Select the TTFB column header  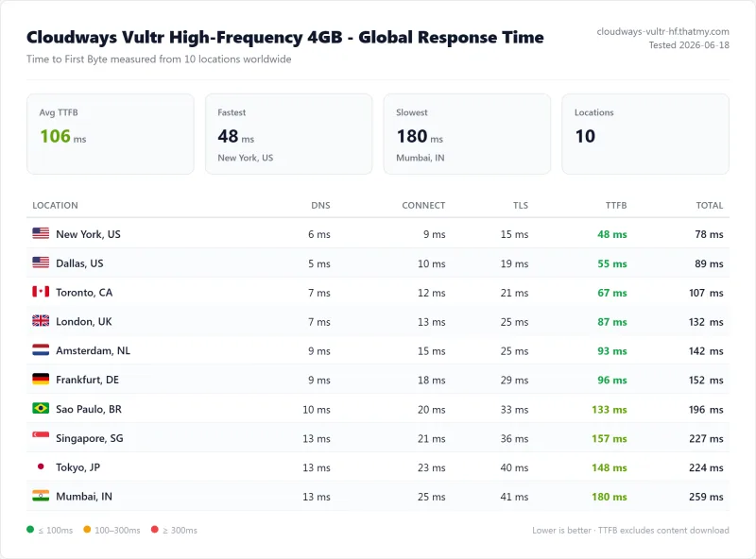point(616,205)
